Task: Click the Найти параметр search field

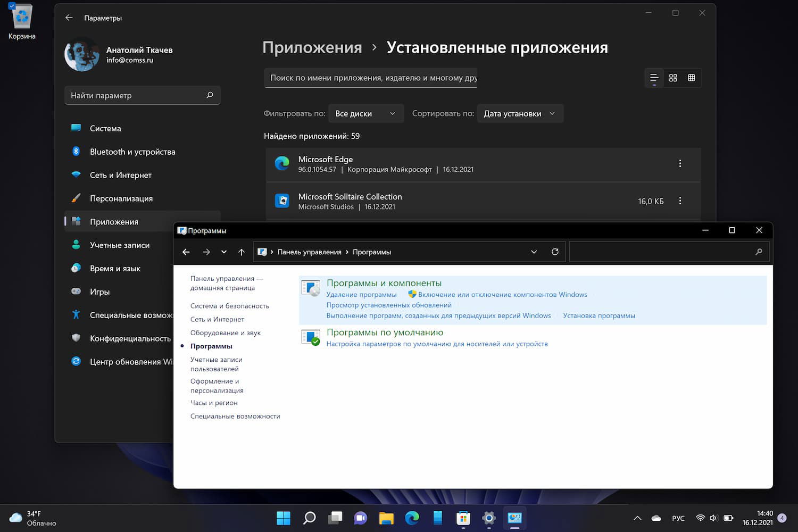Action: click(142, 95)
